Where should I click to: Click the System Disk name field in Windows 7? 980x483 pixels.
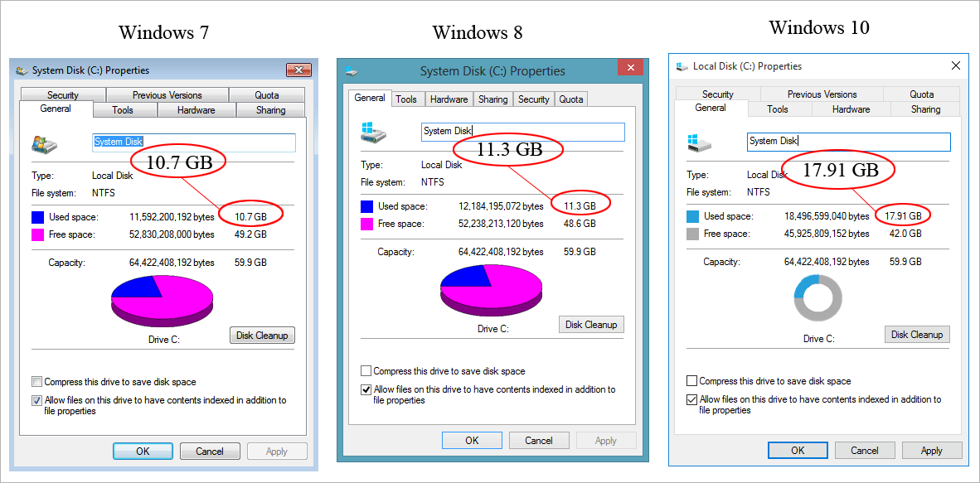click(x=194, y=142)
